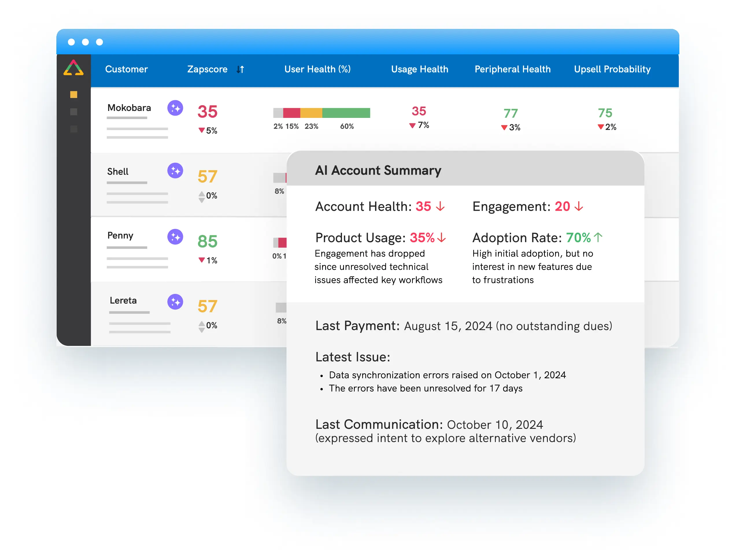
Task: Click the 23% label under Mokobara's bar
Action: point(311,126)
